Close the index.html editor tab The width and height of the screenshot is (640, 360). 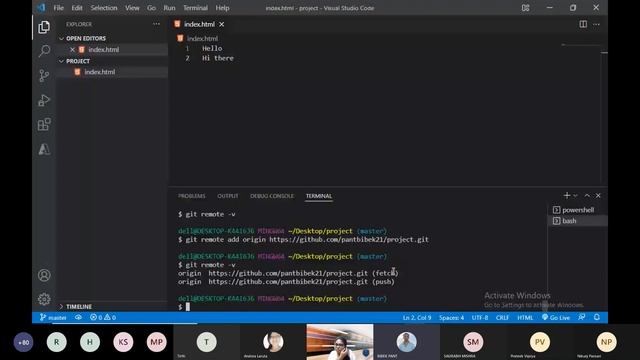pos(222,24)
